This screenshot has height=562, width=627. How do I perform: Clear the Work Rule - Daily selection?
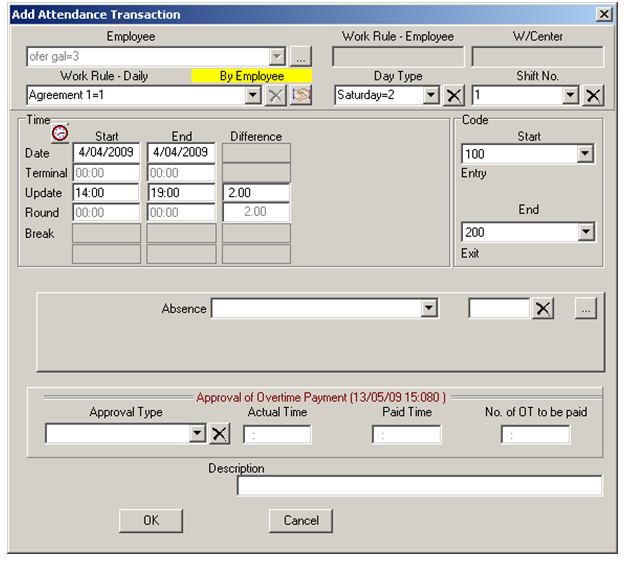tap(276, 95)
